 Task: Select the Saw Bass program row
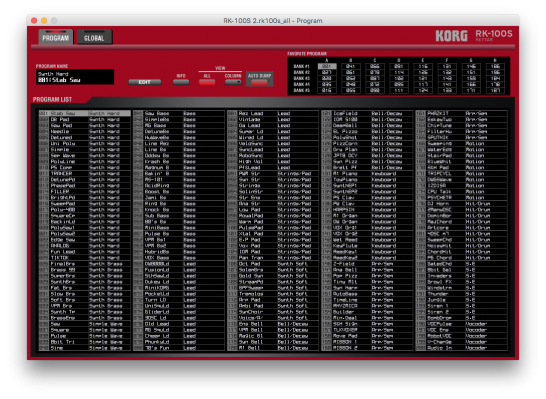179,113
